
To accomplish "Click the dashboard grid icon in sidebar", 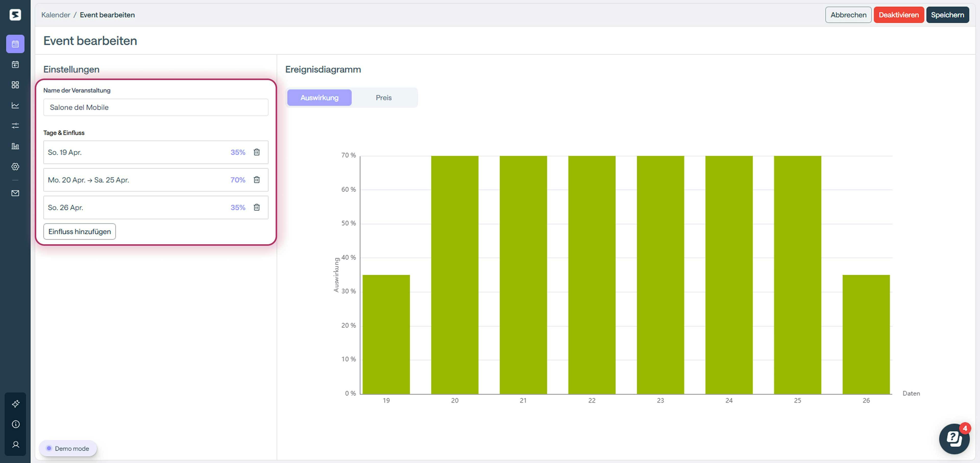I will pyautogui.click(x=15, y=85).
